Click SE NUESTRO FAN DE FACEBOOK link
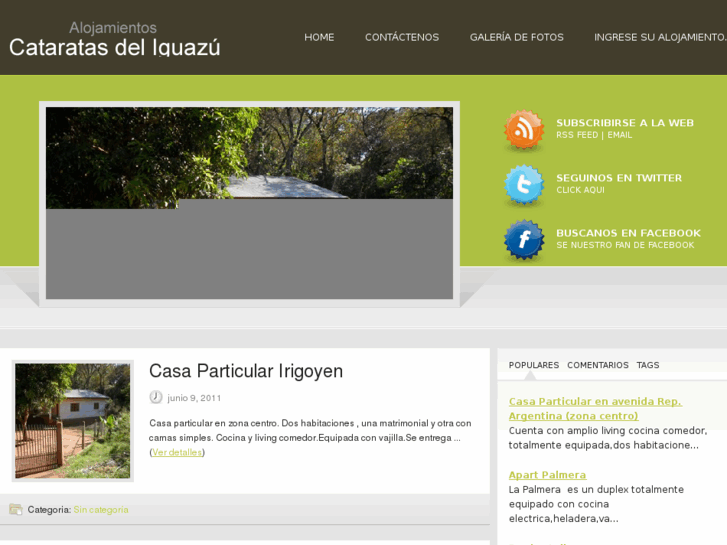727x545 pixels. [625, 245]
